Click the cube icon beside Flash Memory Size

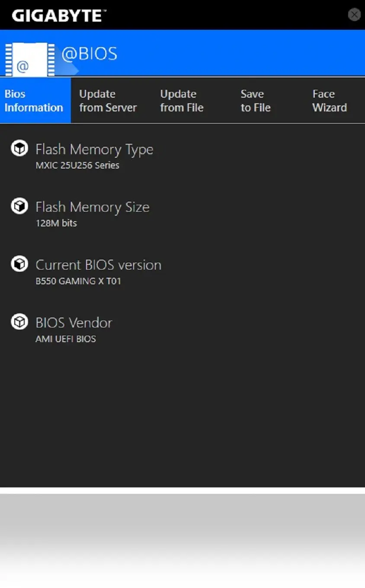tap(19, 206)
